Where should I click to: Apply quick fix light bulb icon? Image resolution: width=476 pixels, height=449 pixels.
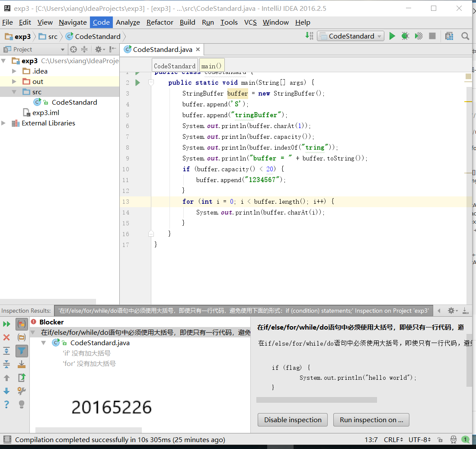pyautogui.click(x=22, y=404)
